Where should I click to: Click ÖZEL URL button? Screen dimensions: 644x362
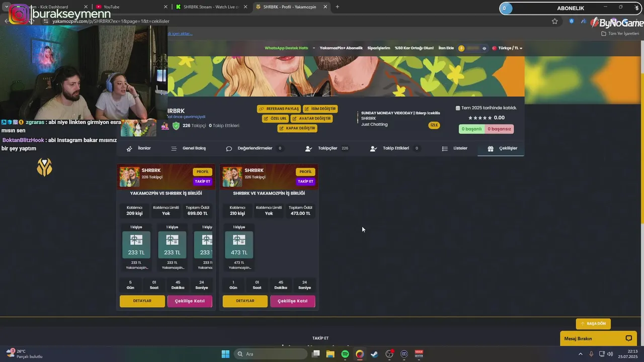(275, 119)
